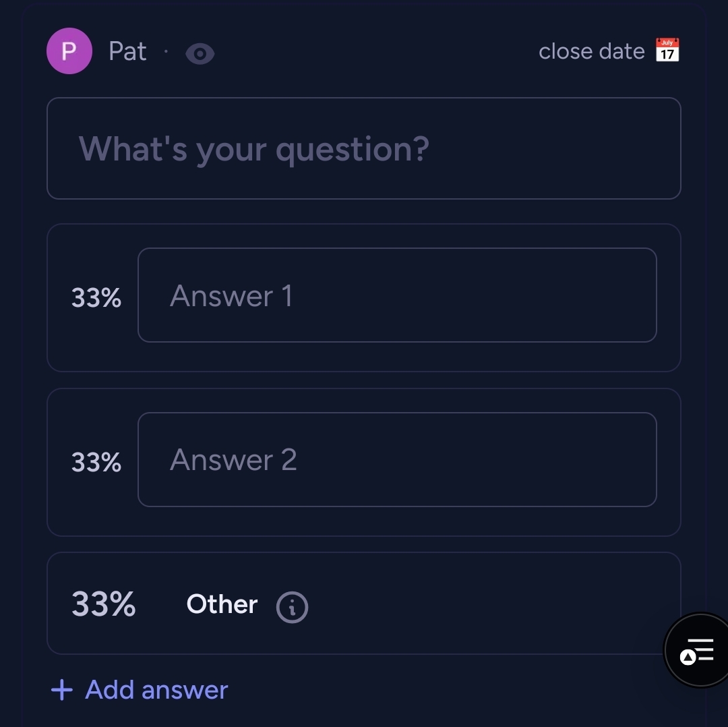The width and height of the screenshot is (728, 727).
Task: Click into the Answer 2 text box
Action: [x=396, y=460]
